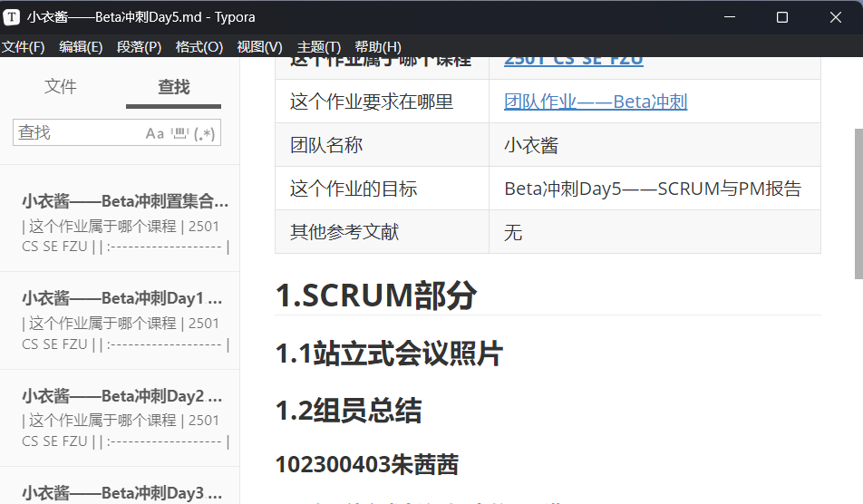Open search result 小衣酱——Beta冲刺Day1
The width and height of the screenshot is (863, 504).
pyautogui.click(x=120, y=320)
